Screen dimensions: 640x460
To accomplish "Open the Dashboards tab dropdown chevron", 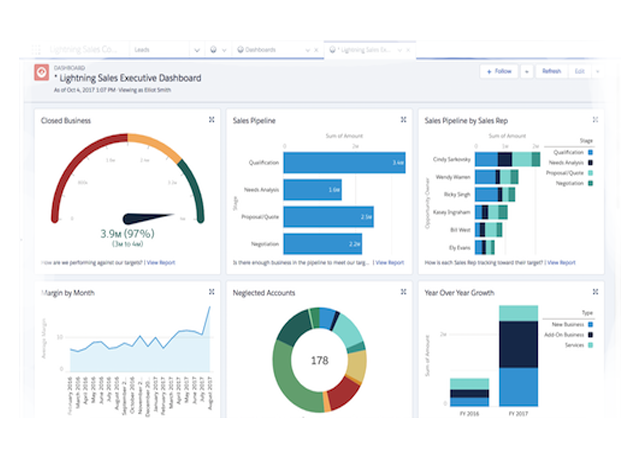I will [x=308, y=50].
